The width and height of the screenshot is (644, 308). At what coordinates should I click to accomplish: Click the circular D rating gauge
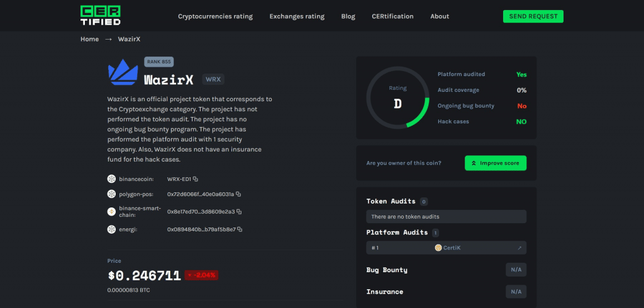coord(397,97)
